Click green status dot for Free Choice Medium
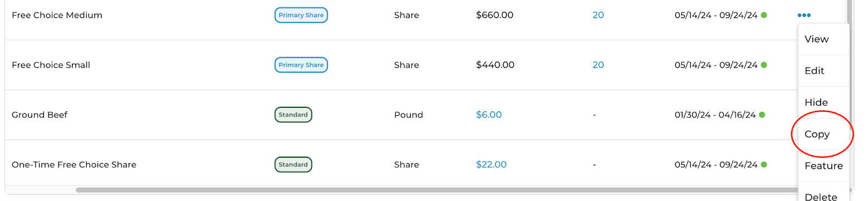 (764, 15)
